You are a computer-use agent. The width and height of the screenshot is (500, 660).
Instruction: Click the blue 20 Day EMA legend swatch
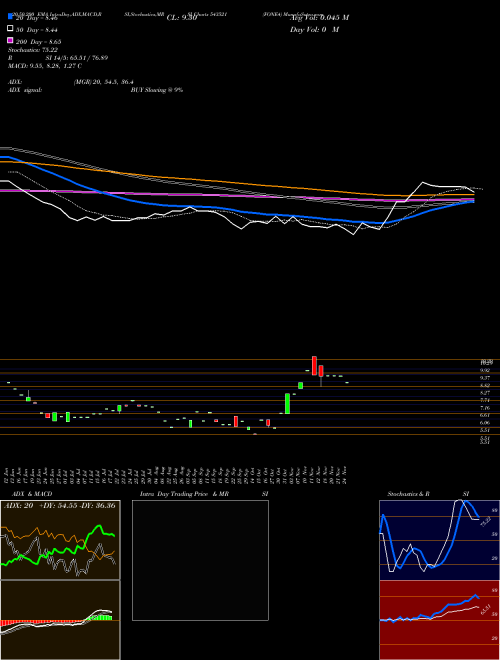[x=10, y=16]
